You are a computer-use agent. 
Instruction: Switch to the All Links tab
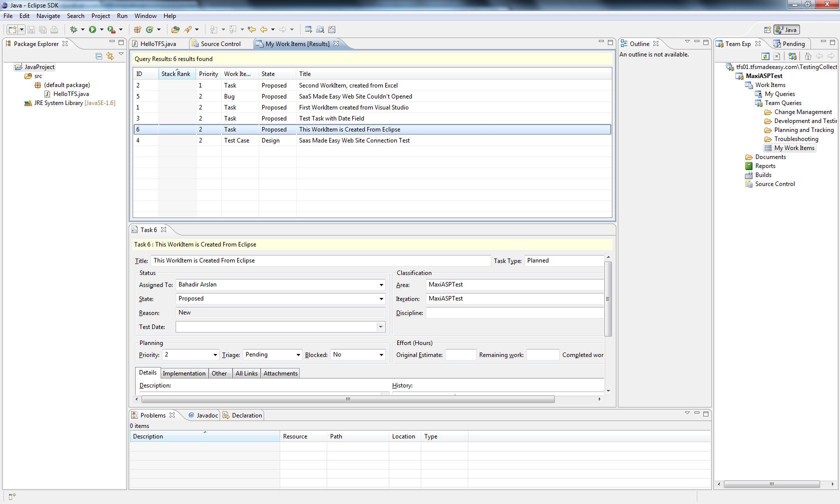(x=247, y=373)
